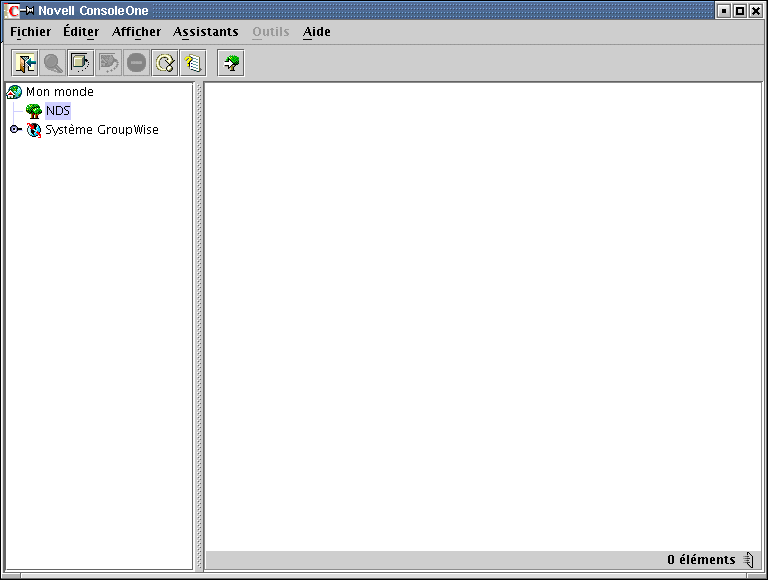Click the NDS tree authenticate icon
The height and width of the screenshot is (580, 768).
[231, 63]
